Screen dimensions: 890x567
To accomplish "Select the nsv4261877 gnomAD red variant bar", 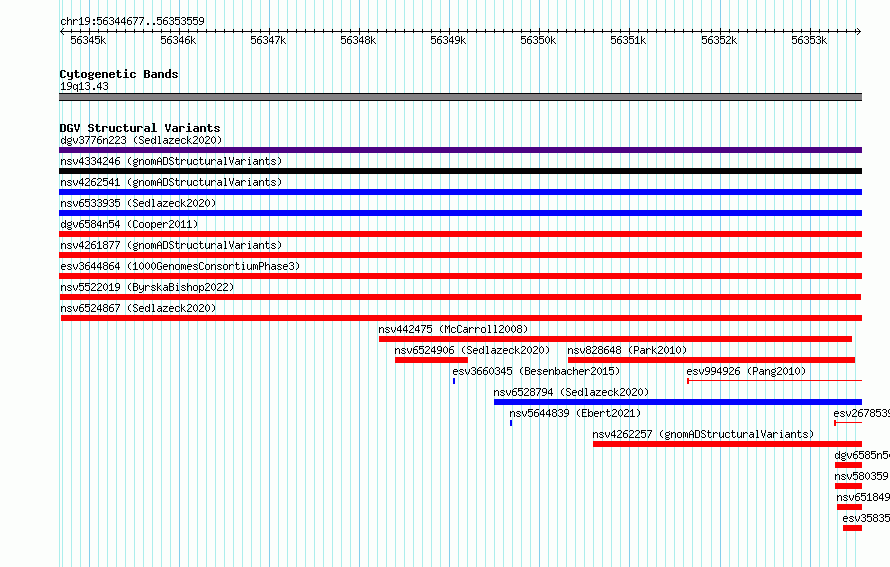I will tap(460, 255).
